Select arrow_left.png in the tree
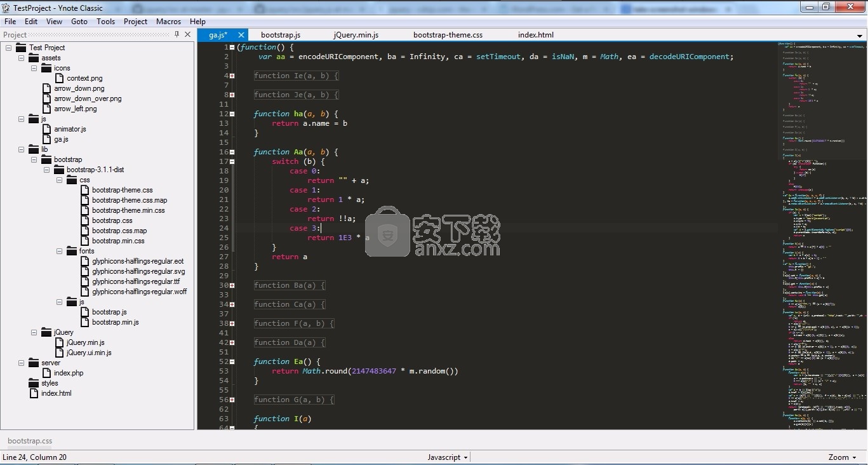This screenshot has height=465, width=868. point(76,109)
